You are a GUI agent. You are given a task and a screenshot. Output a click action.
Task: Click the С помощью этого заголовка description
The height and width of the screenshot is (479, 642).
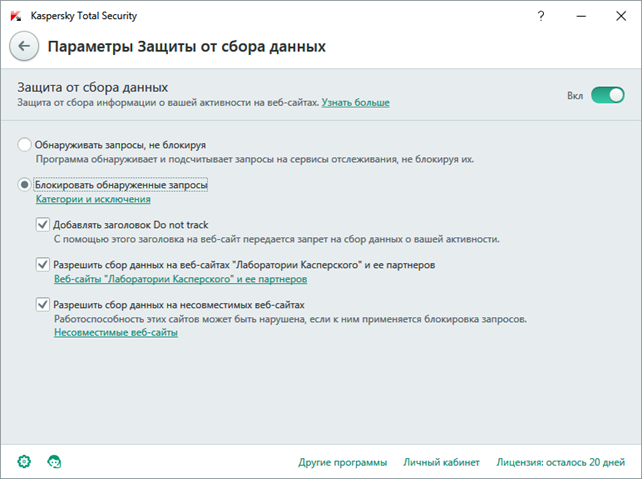coord(277,239)
